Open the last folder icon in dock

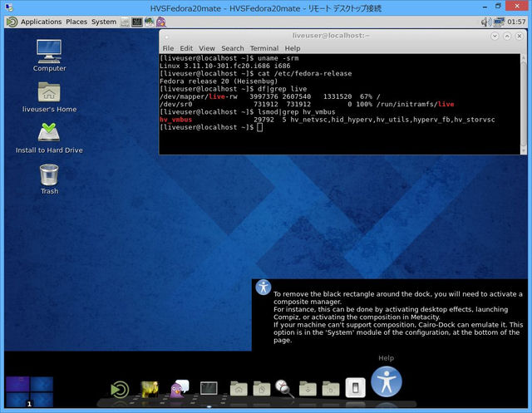331,388
